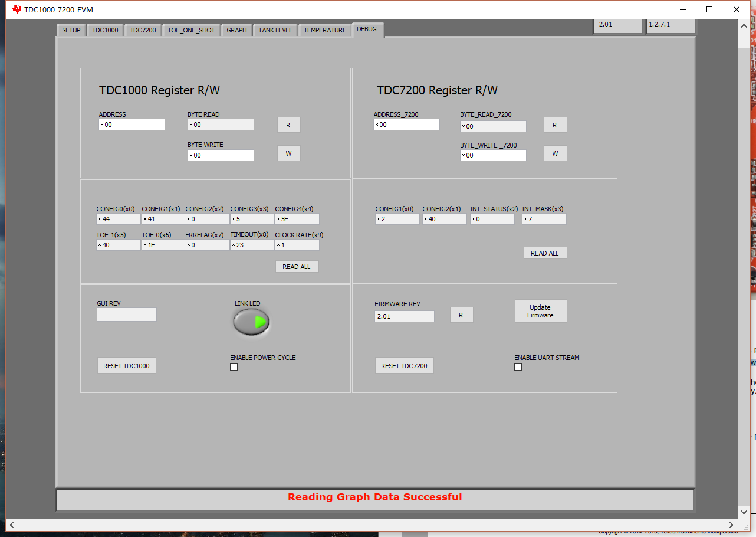Click the CONFIG0(x0) register field
The image size is (756, 537).
click(x=119, y=219)
